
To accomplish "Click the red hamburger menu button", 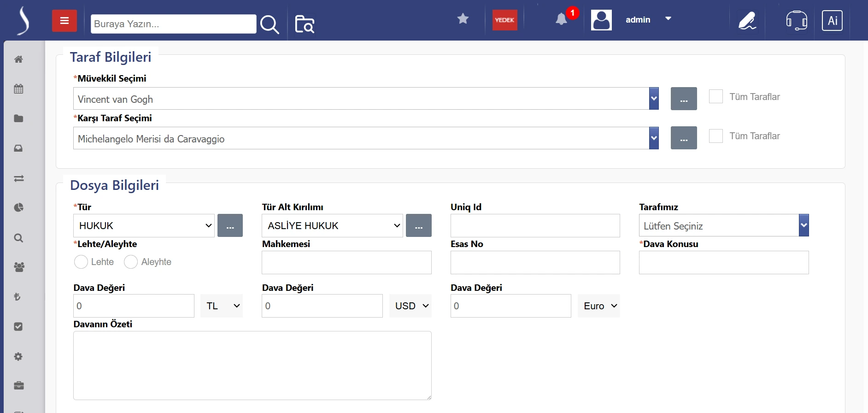I will point(65,21).
